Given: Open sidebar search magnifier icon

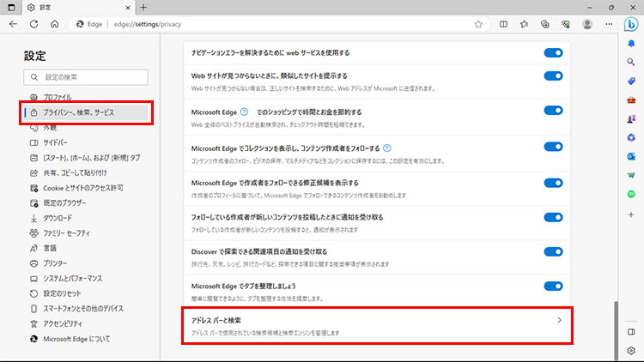Looking at the screenshot, I should point(631,61).
